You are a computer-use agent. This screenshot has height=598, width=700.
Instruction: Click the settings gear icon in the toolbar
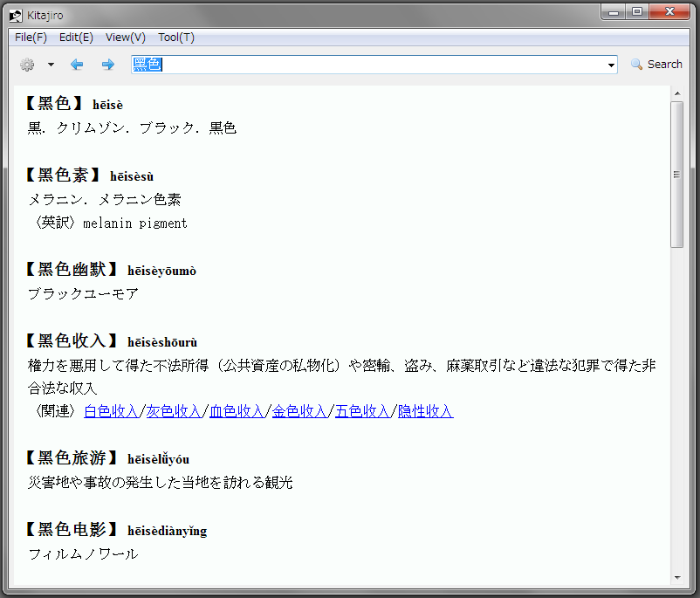pos(27,65)
